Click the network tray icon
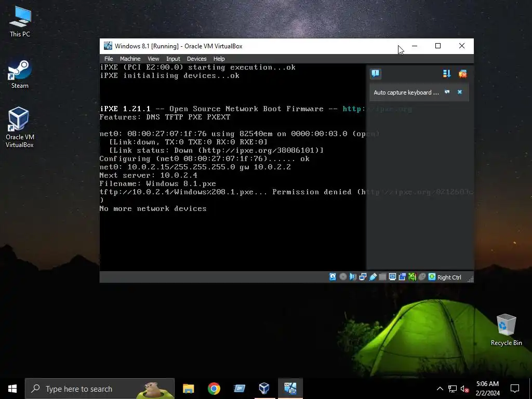This screenshot has height=399, width=532. coord(453,389)
